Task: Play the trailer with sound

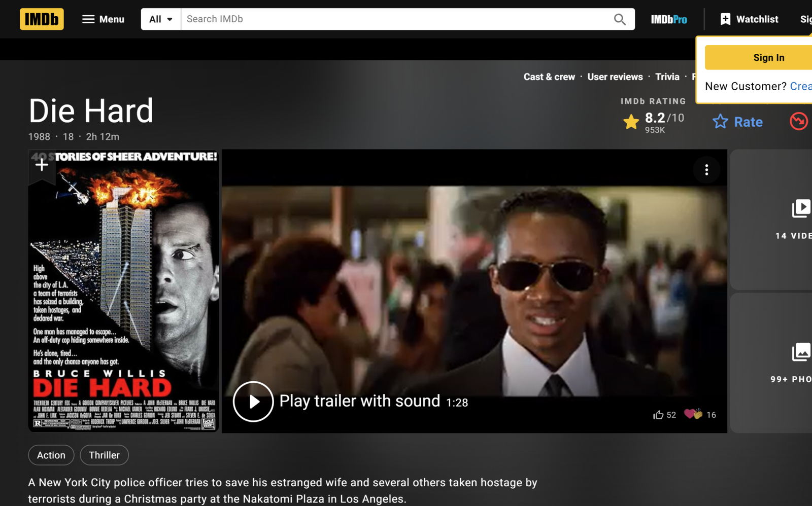Action: pos(253,402)
